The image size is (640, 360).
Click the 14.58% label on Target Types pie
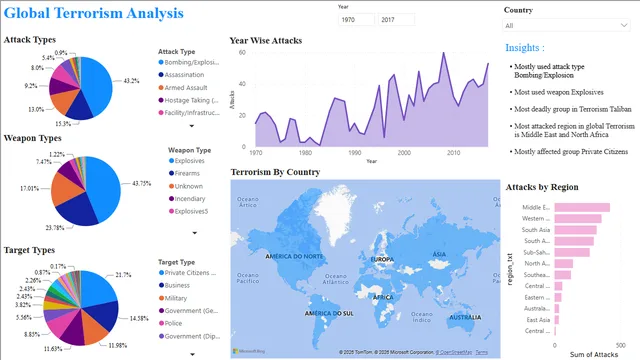click(139, 318)
